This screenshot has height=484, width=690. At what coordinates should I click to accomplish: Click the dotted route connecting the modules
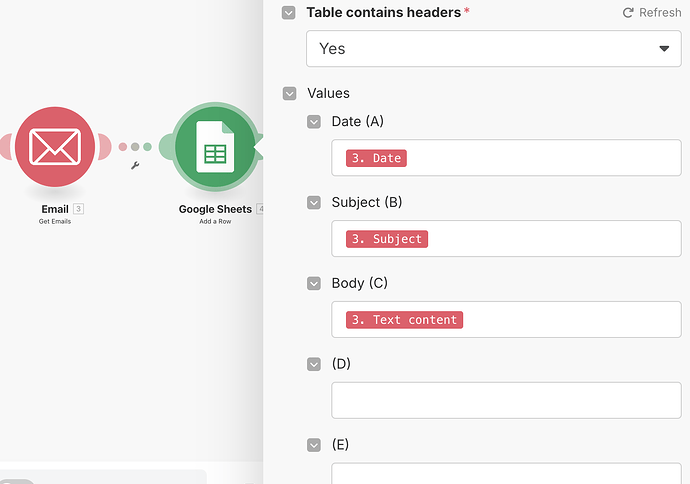tap(135, 147)
